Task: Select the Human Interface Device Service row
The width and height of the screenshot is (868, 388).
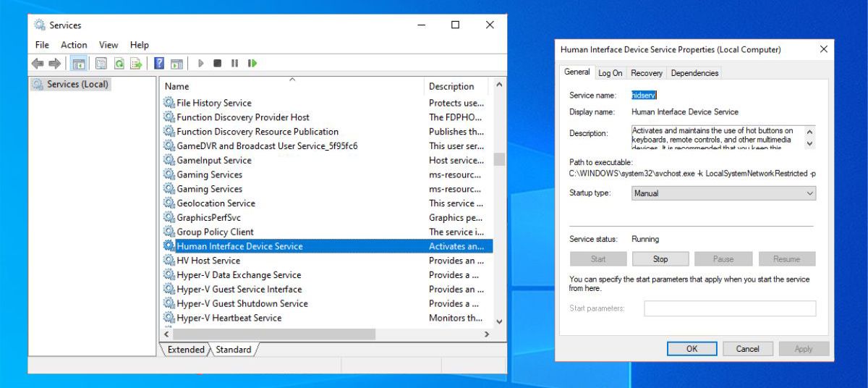Action: [x=327, y=246]
